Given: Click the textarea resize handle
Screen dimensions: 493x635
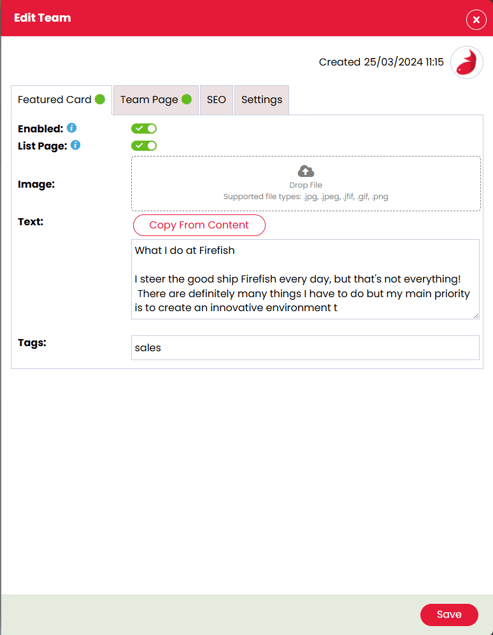Looking at the screenshot, I should (476, 316).
